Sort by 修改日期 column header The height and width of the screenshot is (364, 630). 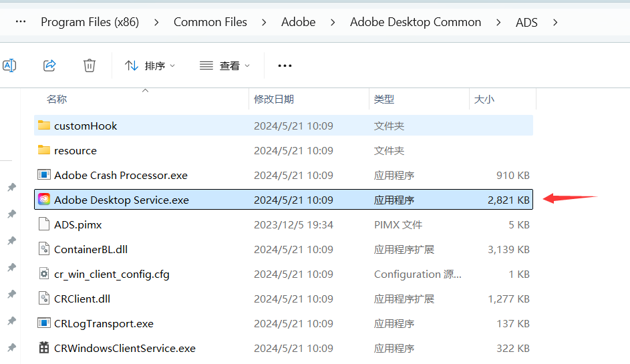(274, 99)
